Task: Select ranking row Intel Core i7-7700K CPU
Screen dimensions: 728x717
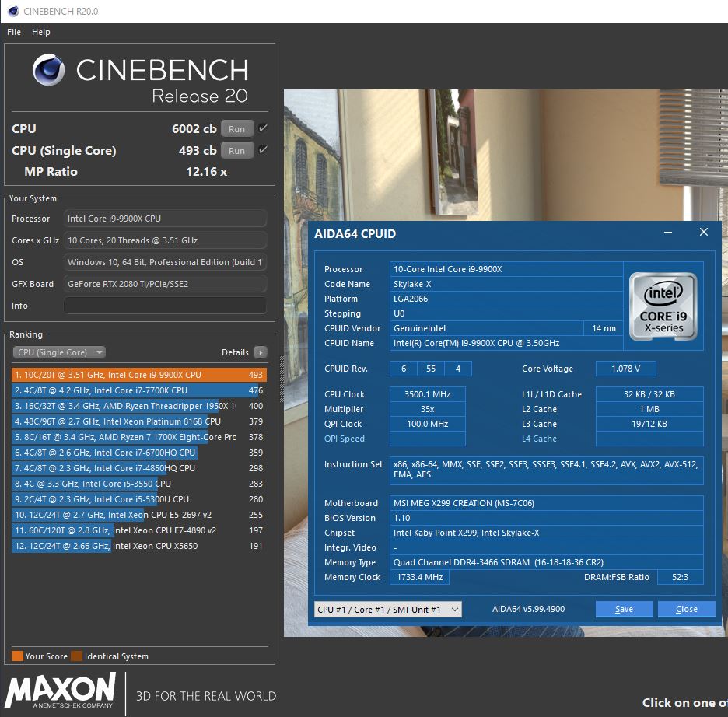Action: [139, 390]
